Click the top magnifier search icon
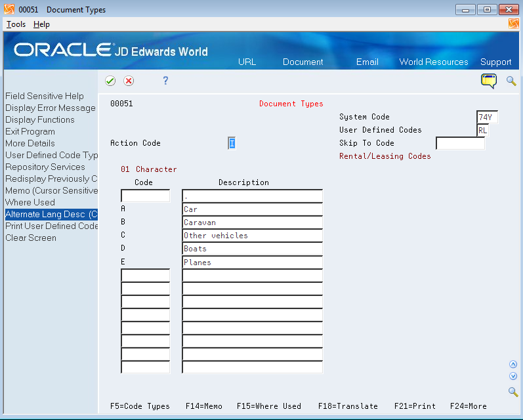This screenshot has height=420, width=523. coord(511,81)
